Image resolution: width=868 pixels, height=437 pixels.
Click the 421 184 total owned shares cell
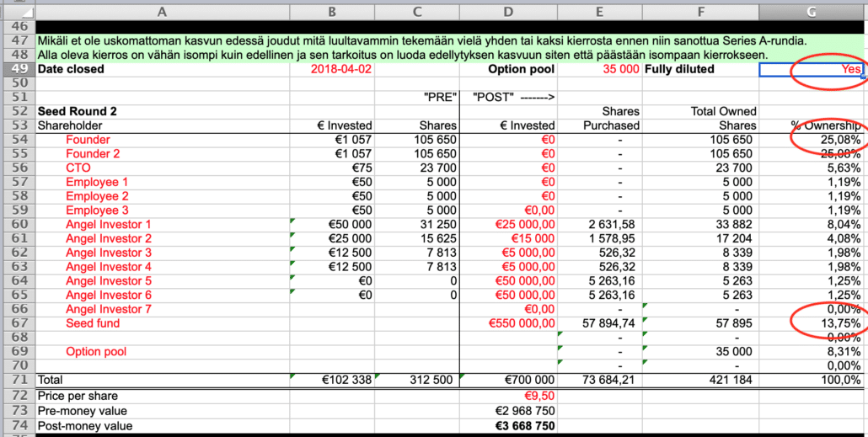click(x=701, y=380)
